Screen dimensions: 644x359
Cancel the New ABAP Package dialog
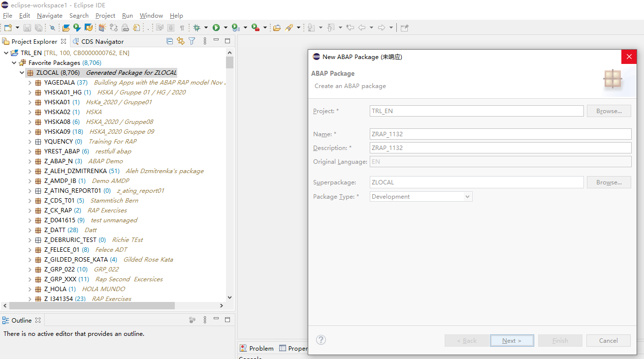(608, 340)
